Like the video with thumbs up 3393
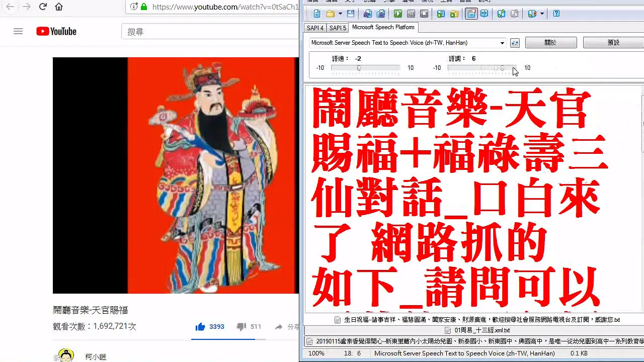The height and width of the screenshot is (362, 644). coord(210,327)
